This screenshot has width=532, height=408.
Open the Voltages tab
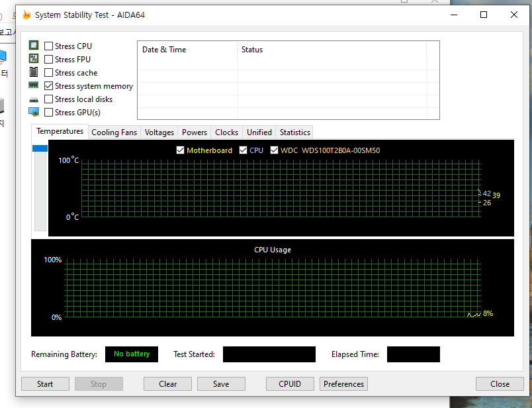coord(159,132)
